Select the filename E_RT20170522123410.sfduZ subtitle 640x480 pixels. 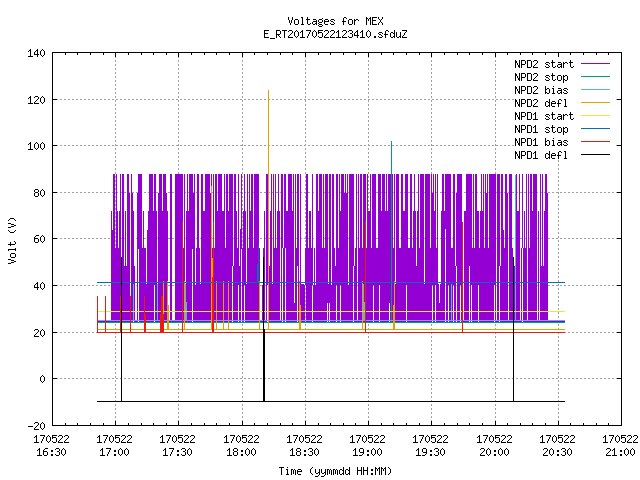[335, 34]
